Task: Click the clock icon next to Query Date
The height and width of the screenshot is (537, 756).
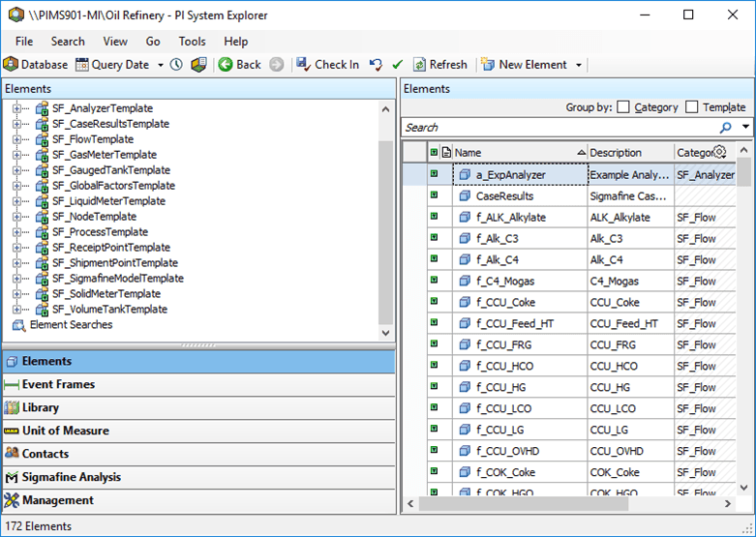Action: point(176,65)
